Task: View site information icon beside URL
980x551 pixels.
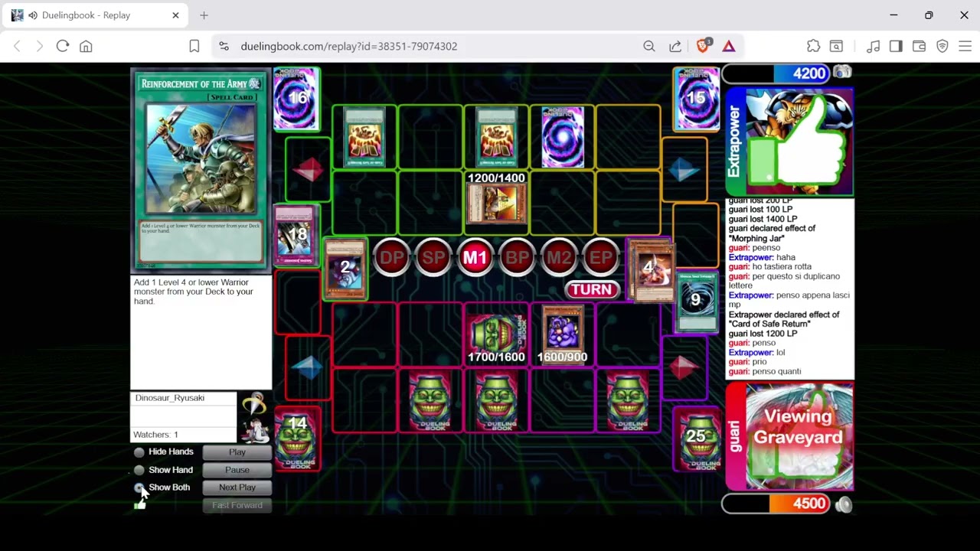Action: [224, 46]
